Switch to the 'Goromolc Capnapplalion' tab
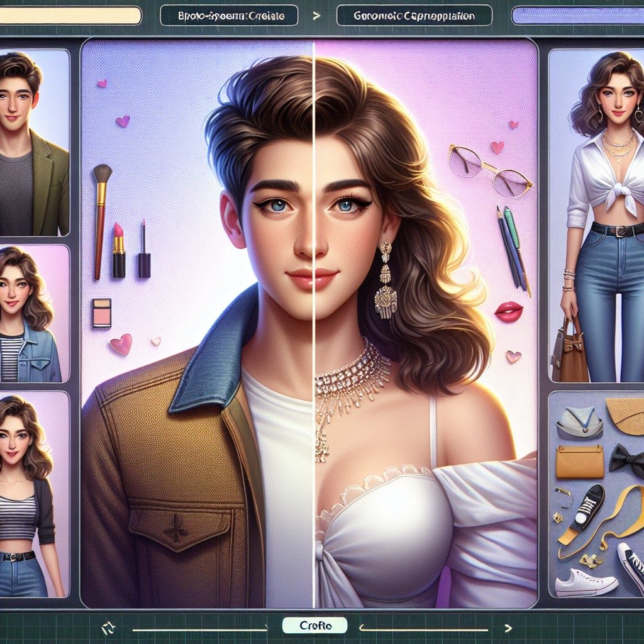 coord(414,14)
